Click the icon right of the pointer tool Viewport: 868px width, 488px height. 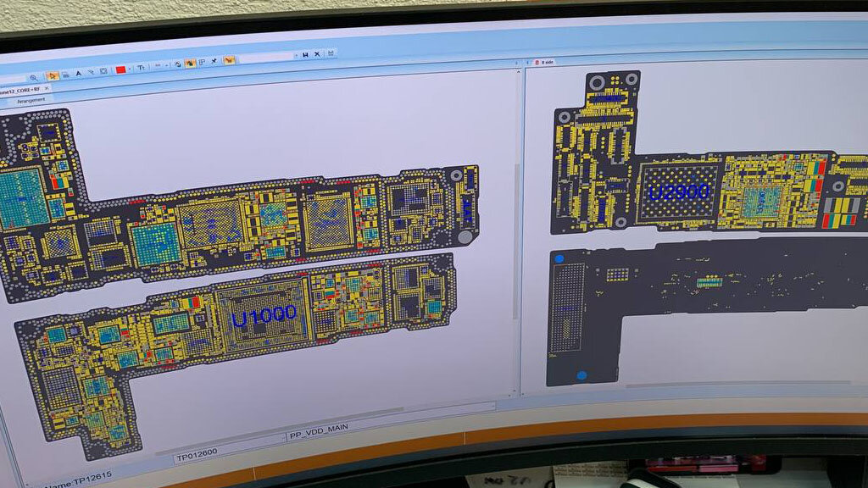(65, 75)
